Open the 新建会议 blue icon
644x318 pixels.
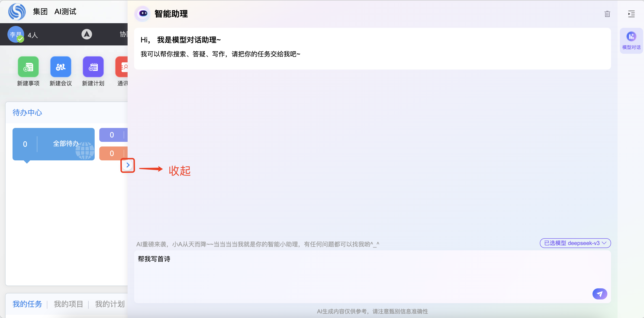(61, 67)
